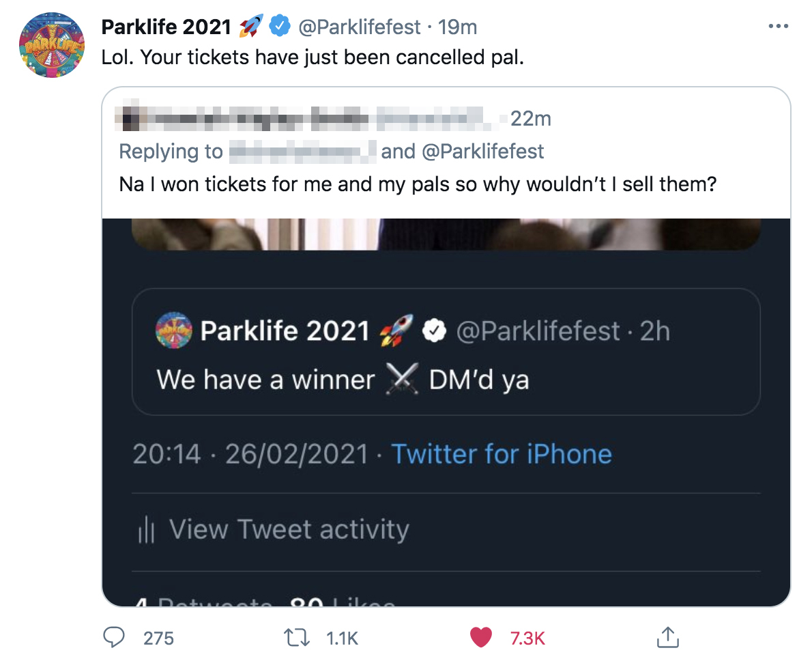
Task: Click @Parklifefest in the Replying to line
Action: [x=482, y=152]
